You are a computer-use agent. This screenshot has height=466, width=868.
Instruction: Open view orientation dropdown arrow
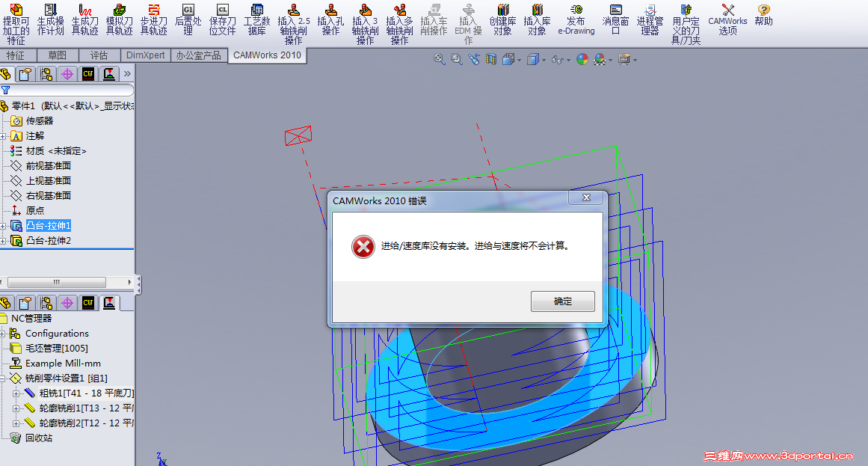click(519, 60)
